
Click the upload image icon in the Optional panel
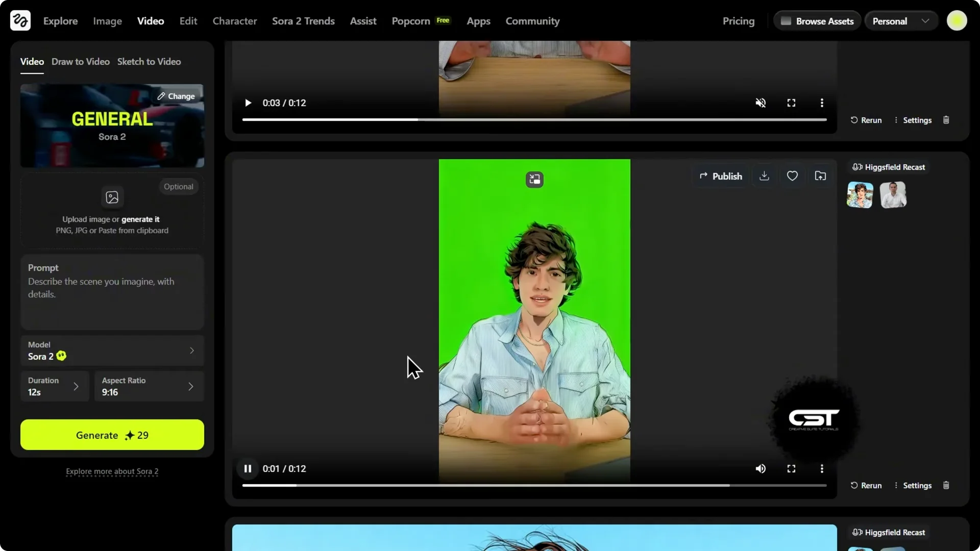click(x=112, y=197)
